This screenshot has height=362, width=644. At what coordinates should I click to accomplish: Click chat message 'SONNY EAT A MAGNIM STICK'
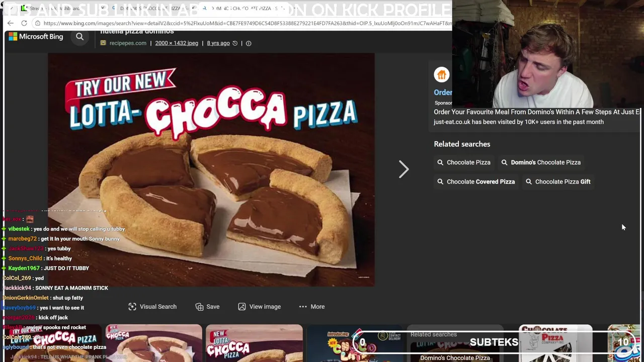click(x=72, y=288)
